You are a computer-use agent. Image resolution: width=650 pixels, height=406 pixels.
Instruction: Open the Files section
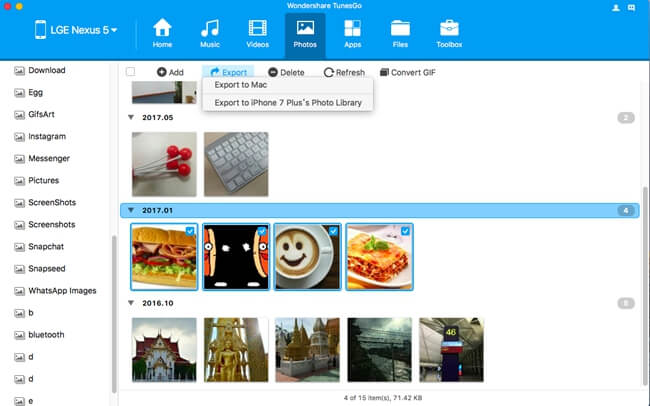pyautogui.click(x=400, y=34)
